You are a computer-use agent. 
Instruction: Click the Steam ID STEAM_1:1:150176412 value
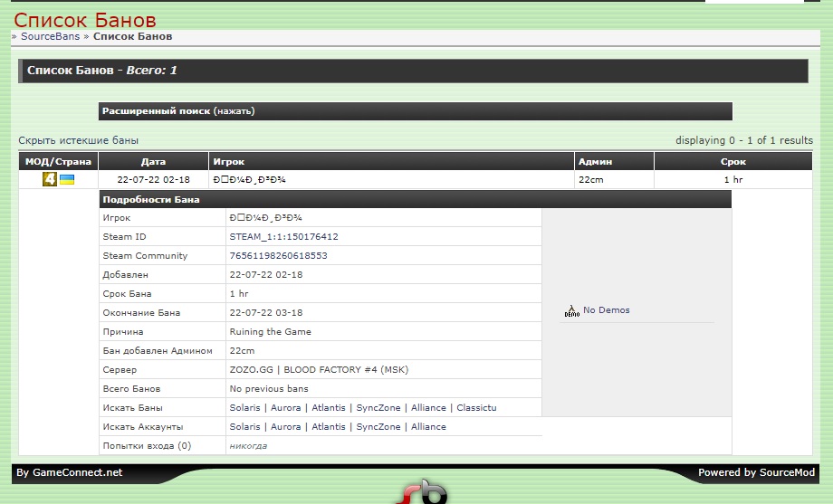(283, 237)
